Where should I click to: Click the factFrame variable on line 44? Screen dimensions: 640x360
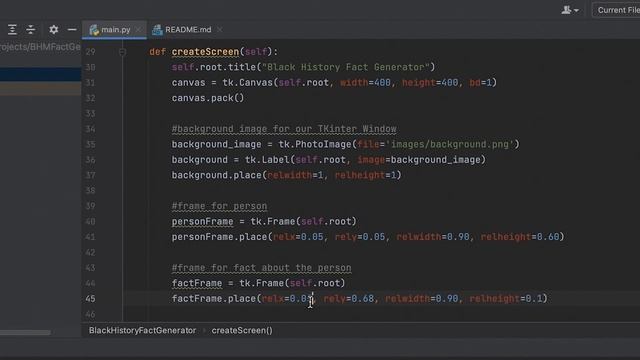pyautogui.click(x=197, y=283)
